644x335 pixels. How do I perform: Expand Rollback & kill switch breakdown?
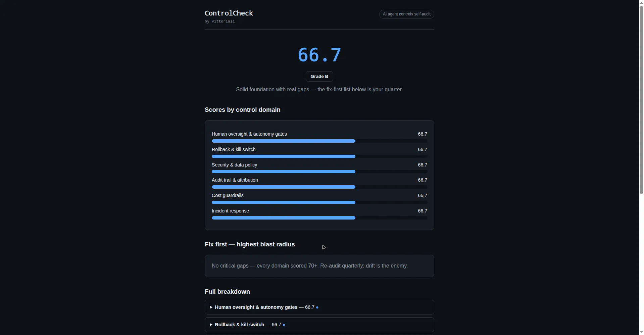point(319,325)
